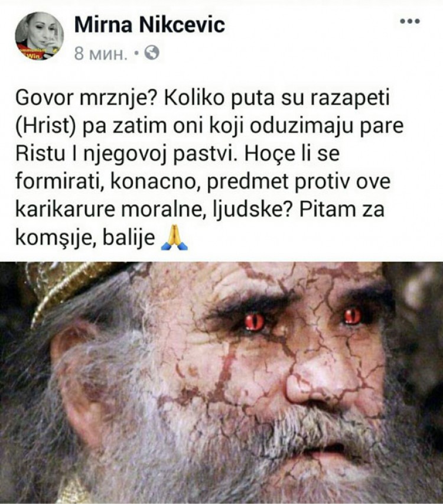Viewport: 443px width, 504px height.
Task: Open the Mirna Nikcevic name link
Action: click(x=149, y=25)
